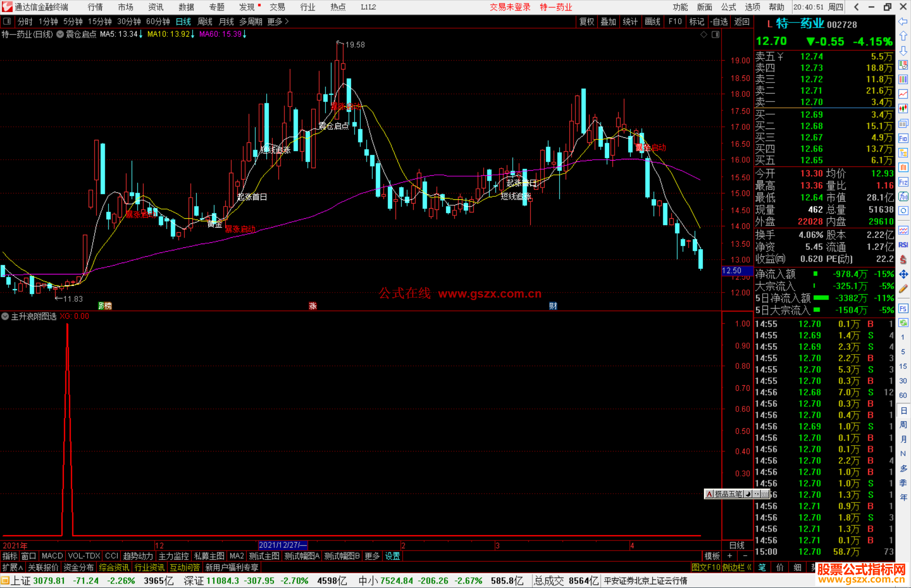This screenshot has width=911, height=588.
Task: Open the 模板 template selector
Action: tap(712, 556)
